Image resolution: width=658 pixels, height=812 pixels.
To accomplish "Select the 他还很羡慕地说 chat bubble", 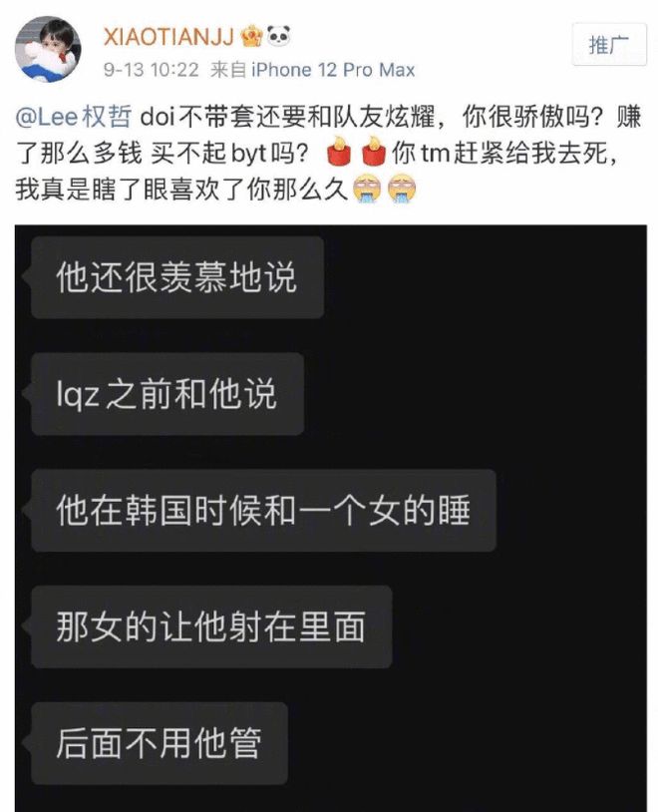I will (177, 277).
